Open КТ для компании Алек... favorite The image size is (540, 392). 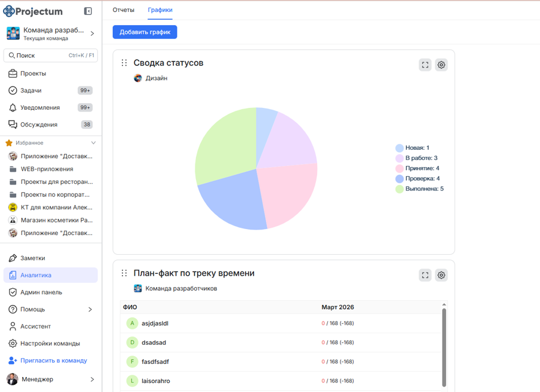(51, 208)
